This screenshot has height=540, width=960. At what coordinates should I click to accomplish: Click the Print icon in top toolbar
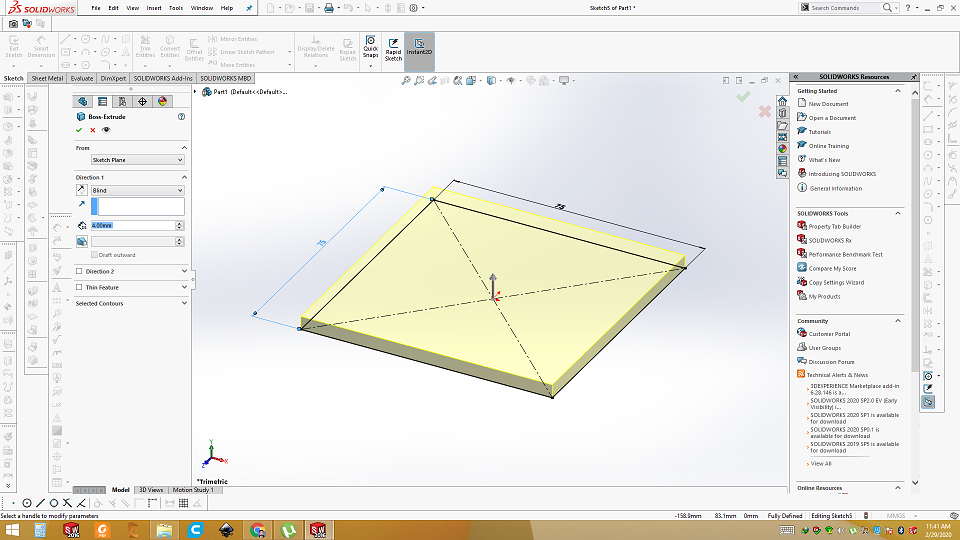coord(329,8)
